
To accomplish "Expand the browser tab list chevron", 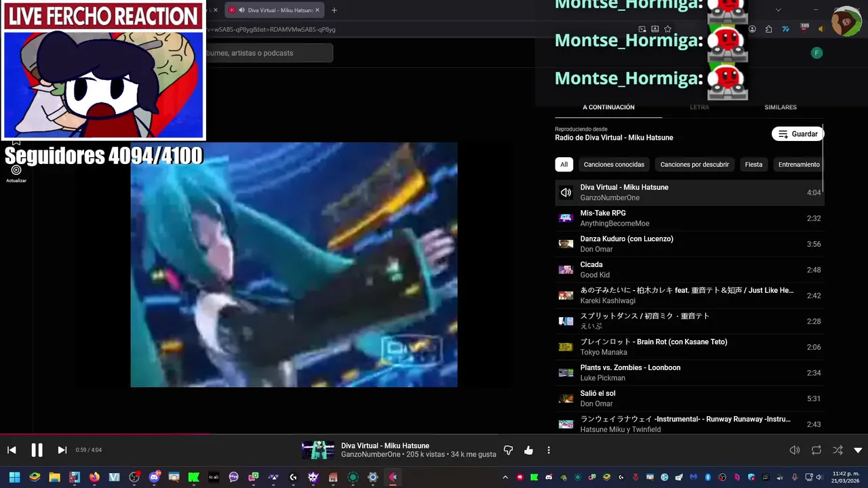I will point(778,10).
